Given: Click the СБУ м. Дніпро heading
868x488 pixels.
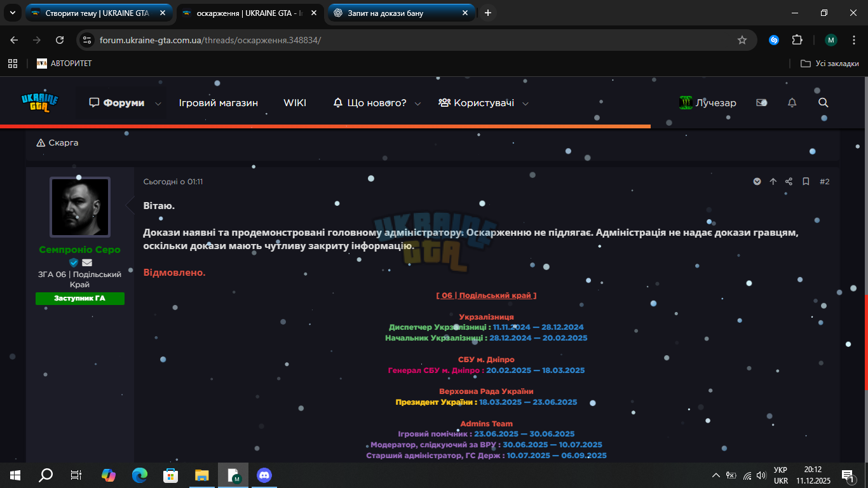Looking at the screenshot, I should [487, 360].
